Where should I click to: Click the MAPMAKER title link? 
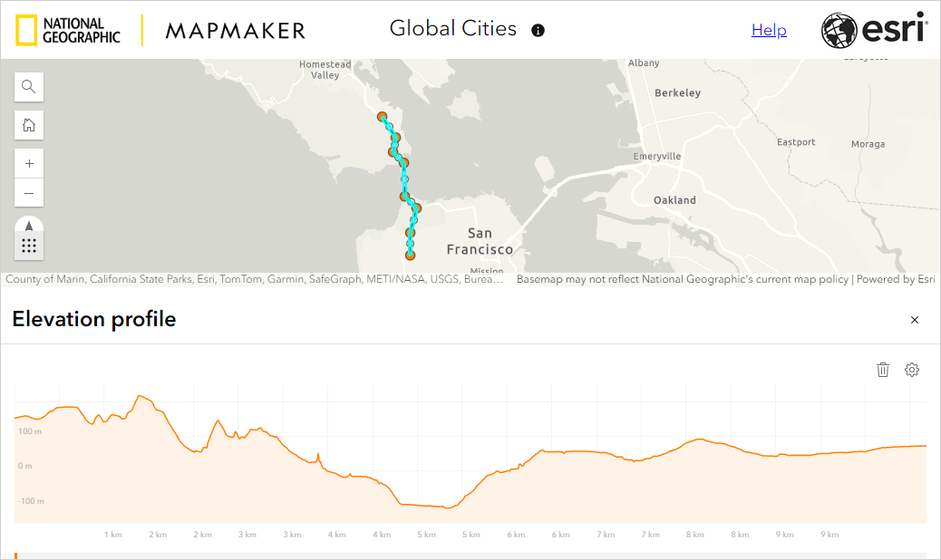pyautogui.click(x=235, y=29)
